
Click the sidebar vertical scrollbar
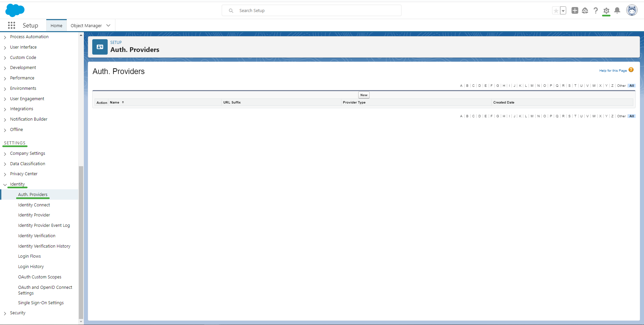(81, 242)
